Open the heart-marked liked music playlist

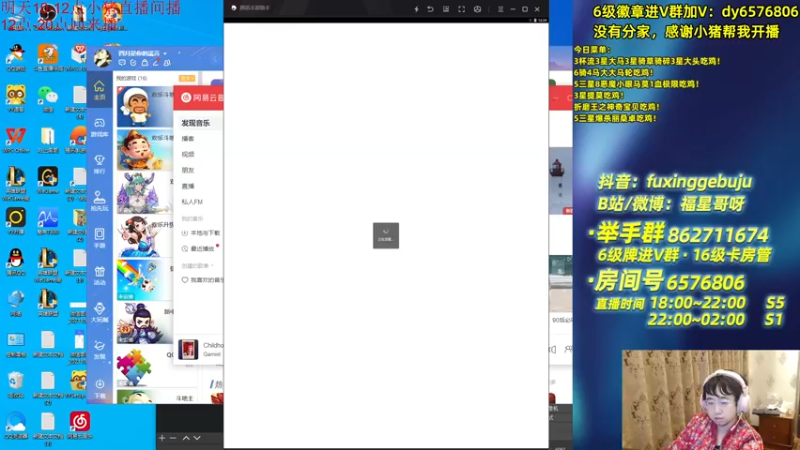point(202,280)
